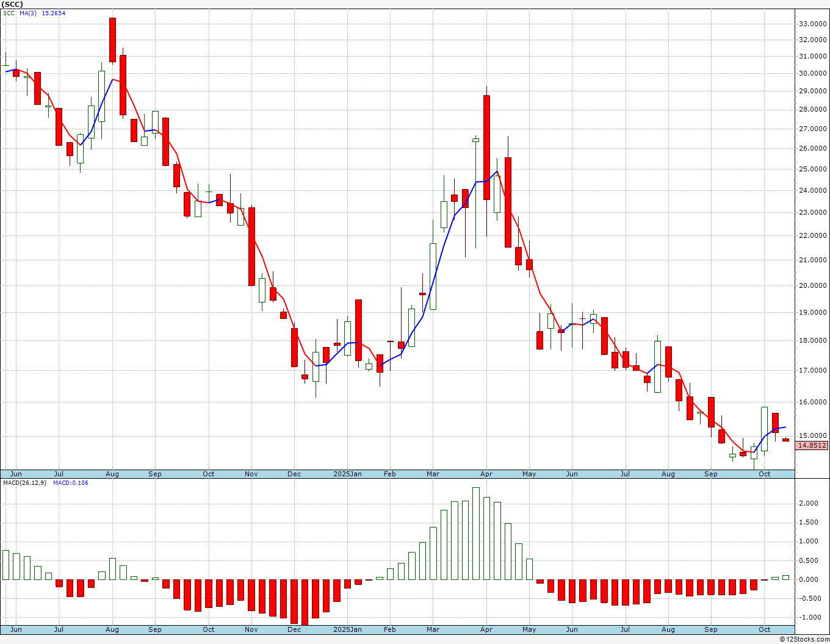Image resolution: width=830 pixels, height=644 pixels.
Task: Select the 30.0000 price axis label
Action: pyautogui.click(x=812, y=73)
